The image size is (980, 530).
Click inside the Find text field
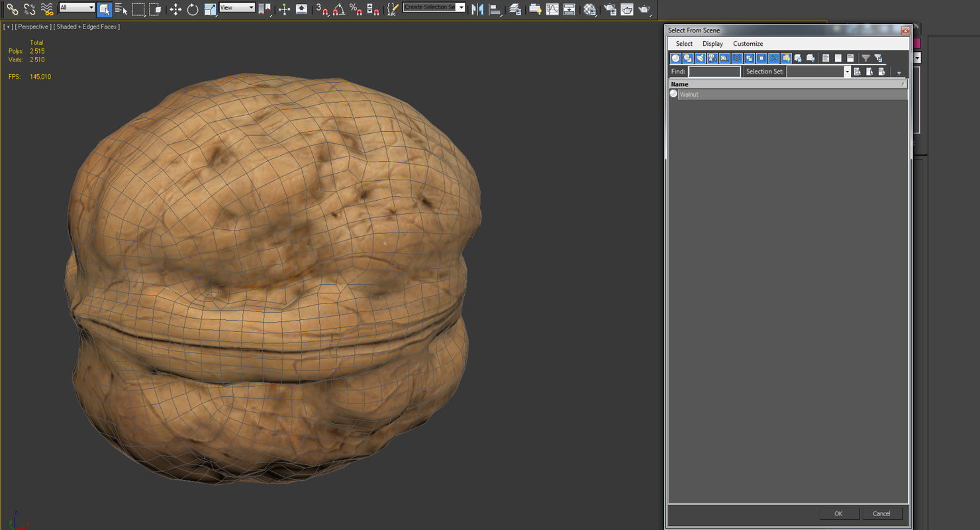tap(714, 72)
